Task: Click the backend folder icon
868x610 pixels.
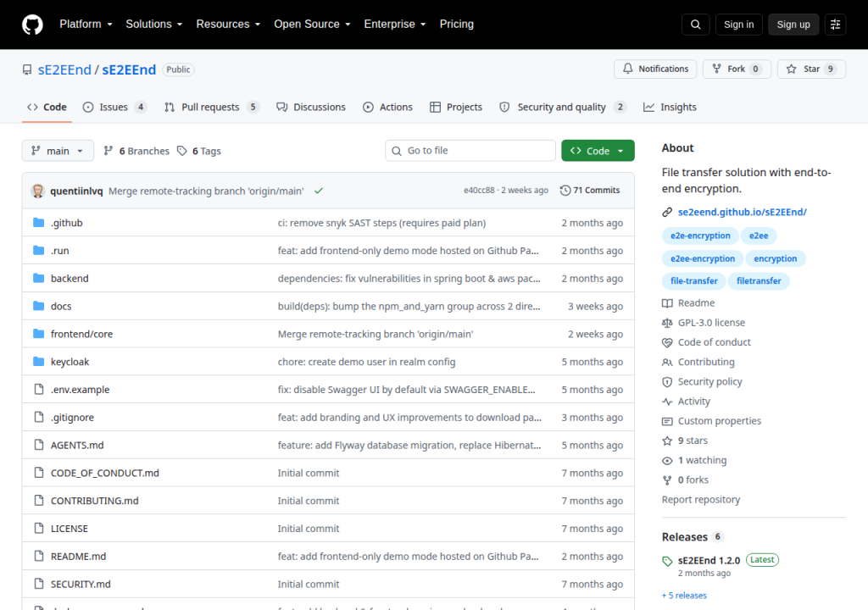Action: pos(39,278)
